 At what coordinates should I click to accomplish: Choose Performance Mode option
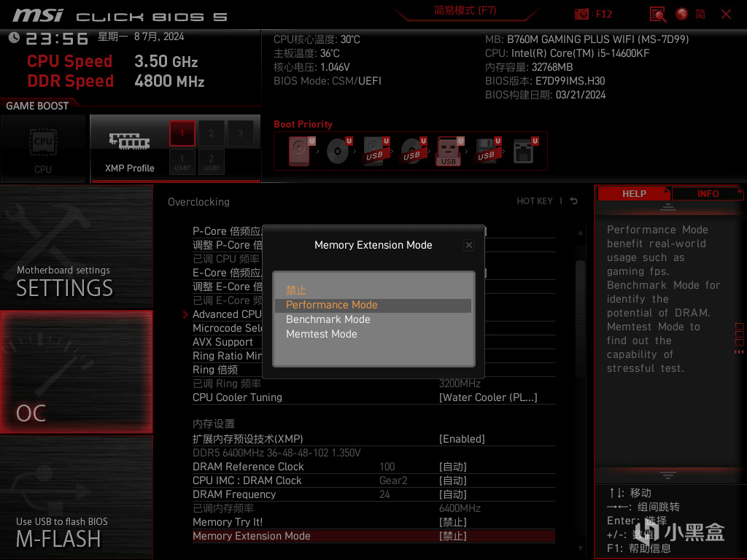(373, 306)
